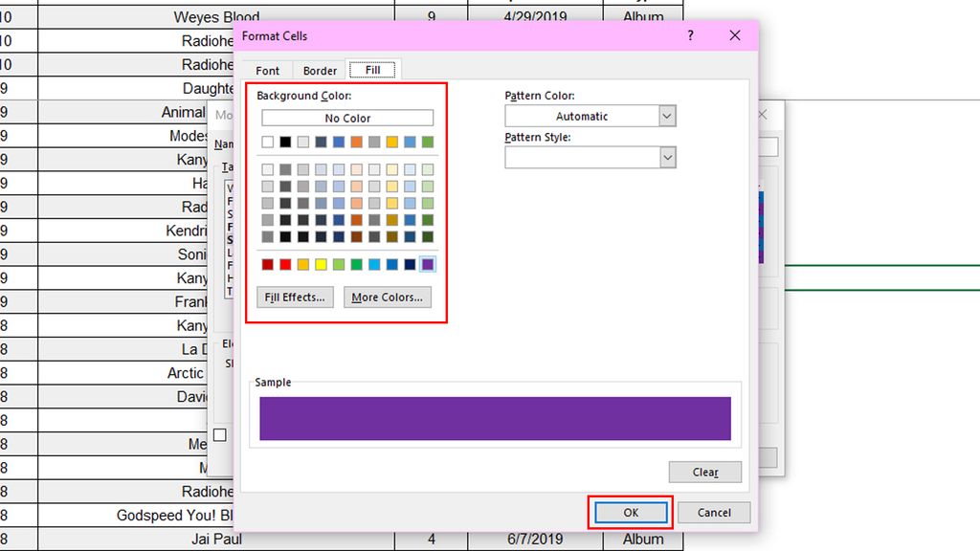Viewport: 980px width, 551px height.
Task: Select the red standard color swatch
Action: pyautogui.click(x=285, y=262)
